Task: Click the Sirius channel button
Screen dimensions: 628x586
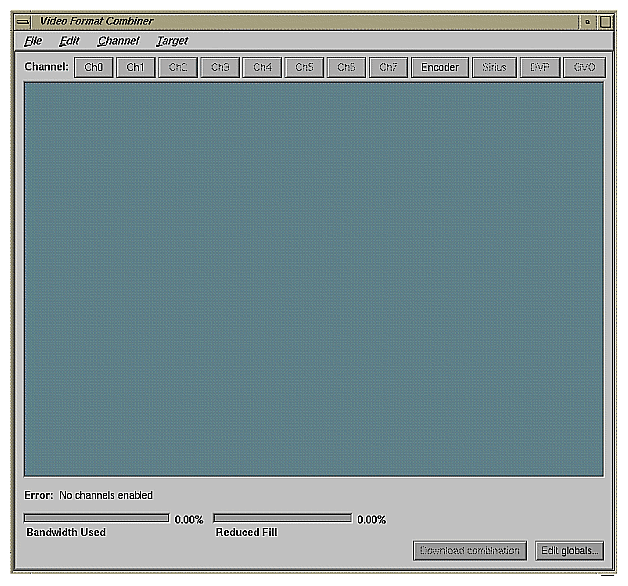Action: point(494,67)
